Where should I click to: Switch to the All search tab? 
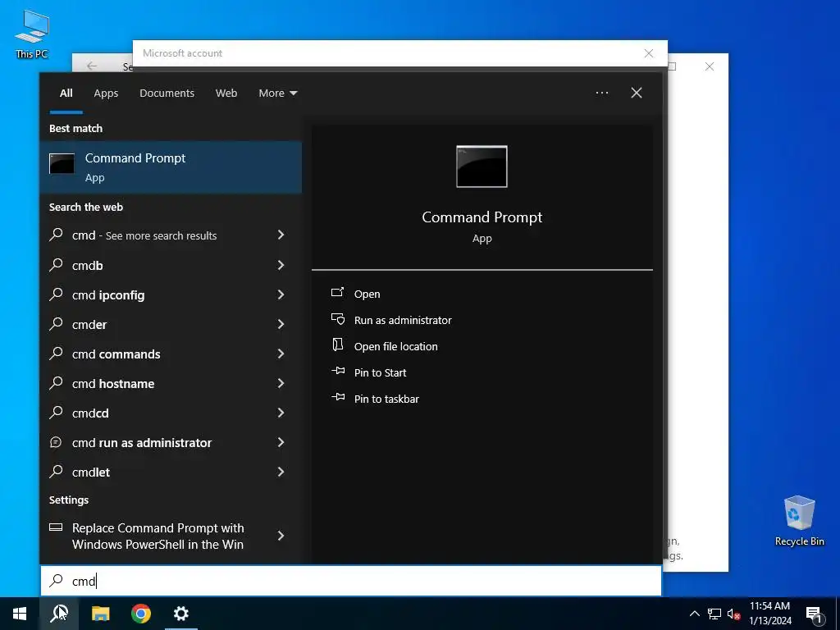(x=66, y=94)
